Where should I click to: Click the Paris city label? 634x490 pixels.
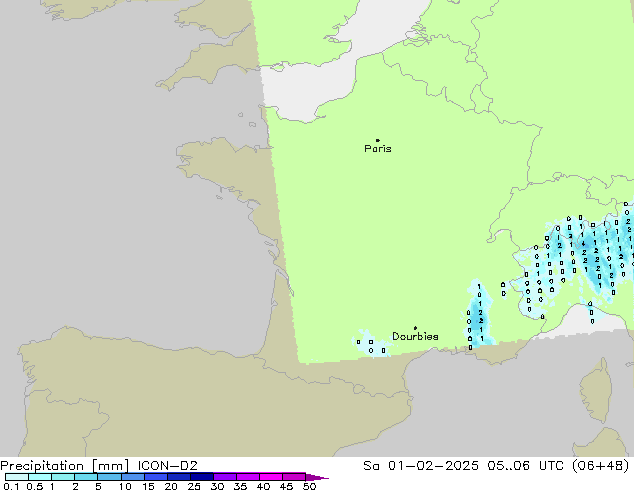[x=378, y=149]
